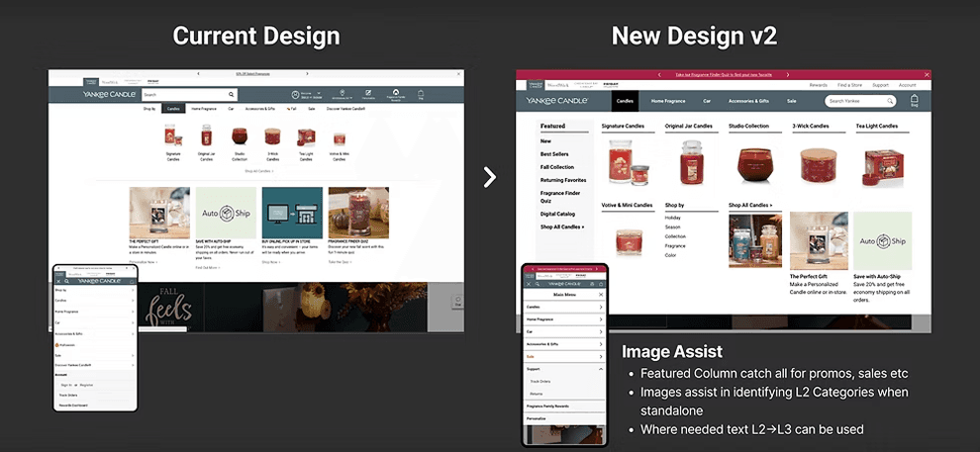Click Color under Shop by list
Viewport: 980px width, 452px height.
[670, 255]
